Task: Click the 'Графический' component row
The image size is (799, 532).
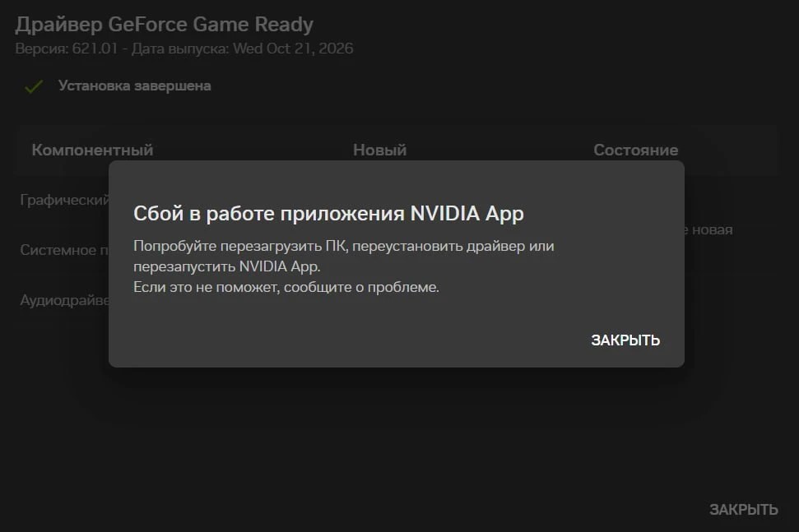Action: click(65, 200)
